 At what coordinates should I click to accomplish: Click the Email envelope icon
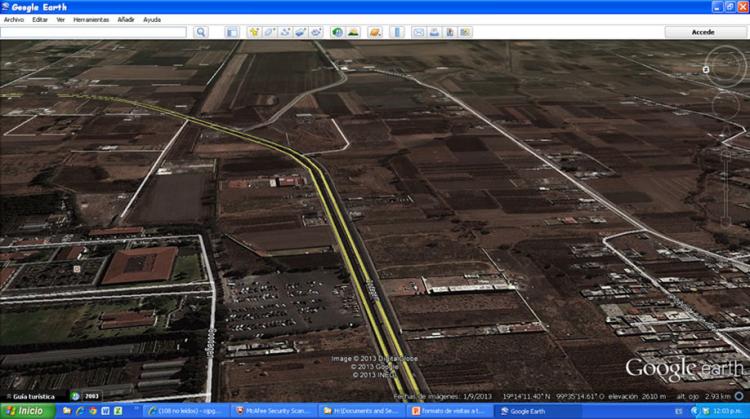(419, 32)
